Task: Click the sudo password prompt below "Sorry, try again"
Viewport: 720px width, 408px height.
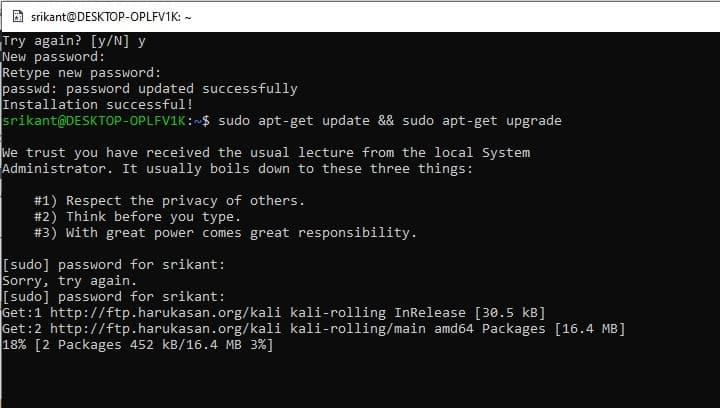Action: pyautogui.click(x=117, y=297)
